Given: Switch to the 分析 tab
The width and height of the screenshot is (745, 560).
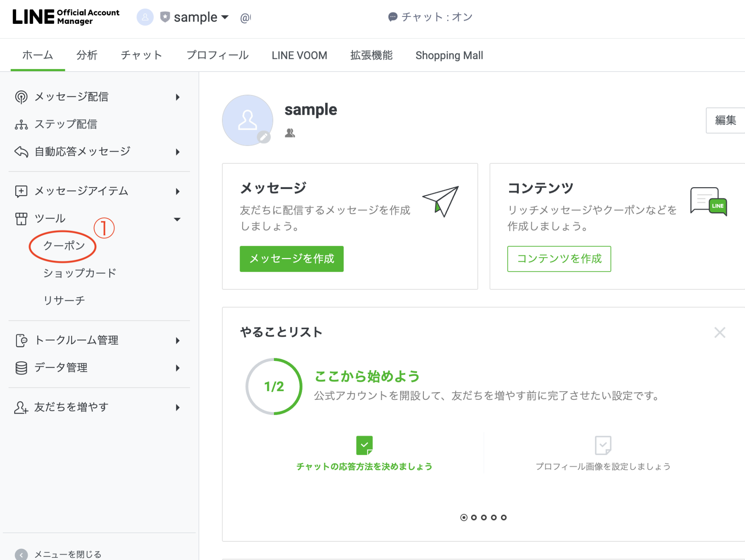Looking at the screenshot, I should pyautogui.click(x=87, y=55).
